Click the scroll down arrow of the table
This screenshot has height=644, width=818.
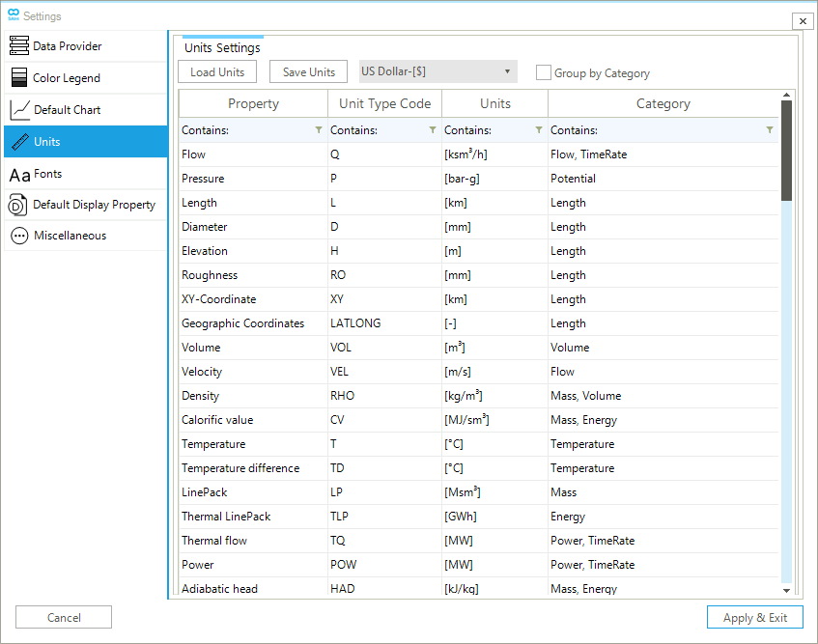tap(786, 590)
